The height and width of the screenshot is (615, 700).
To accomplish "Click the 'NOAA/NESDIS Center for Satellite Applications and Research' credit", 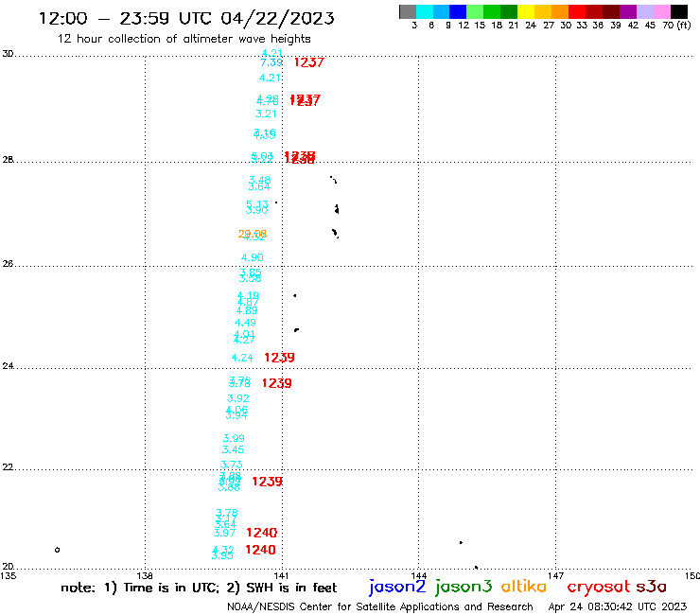I will [380, 606].
